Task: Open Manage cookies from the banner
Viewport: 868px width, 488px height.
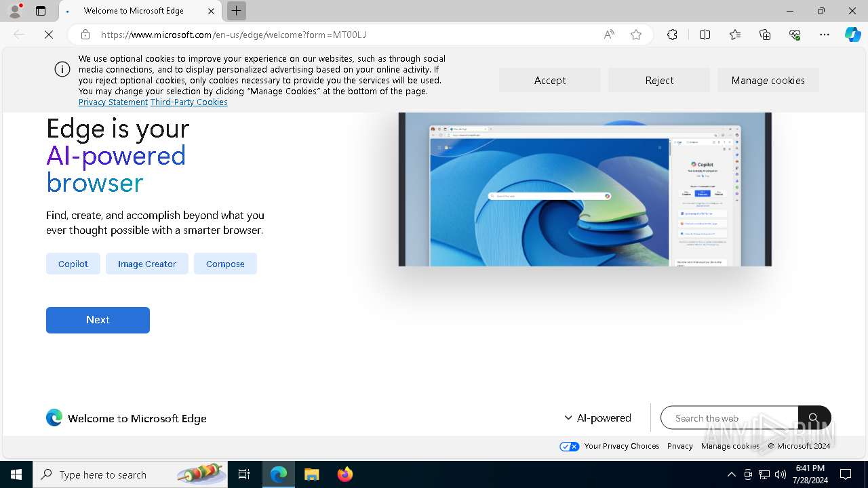Action: pos(768,80)
